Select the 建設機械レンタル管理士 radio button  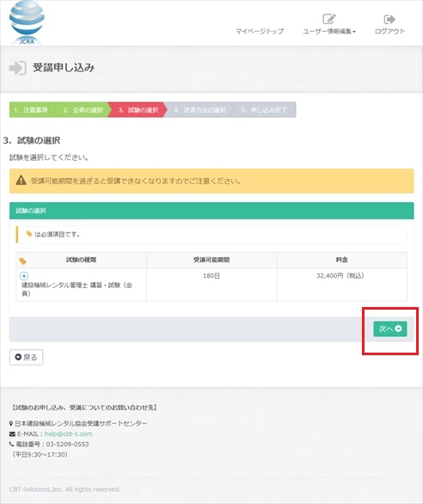24,276
